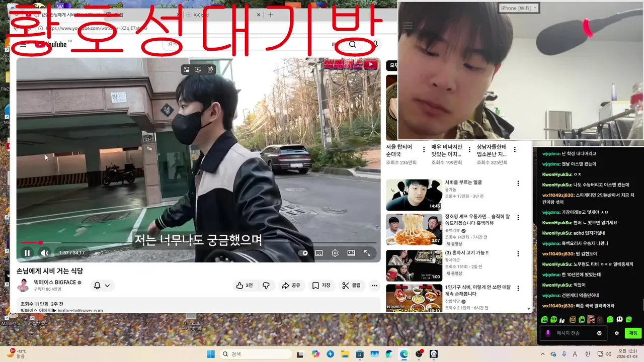Open Copilot from the taskbar
The height and width of the screenshot is (362, 644).
pyautogui.click(x=315, y=354)
